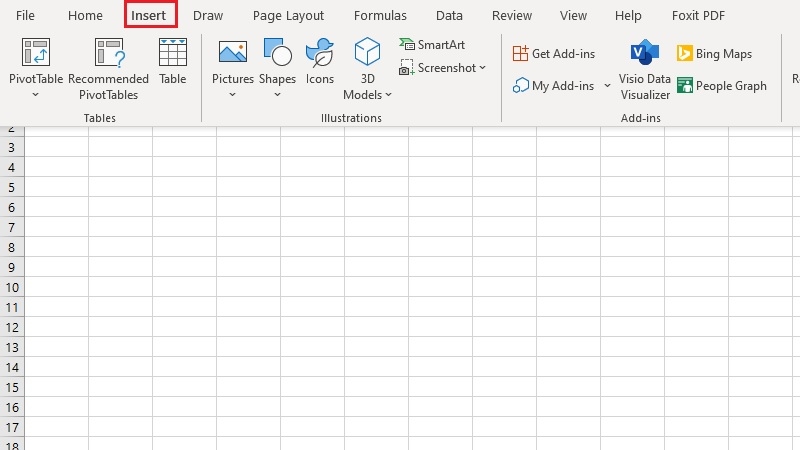Select row 12 header

click(12, 327)
